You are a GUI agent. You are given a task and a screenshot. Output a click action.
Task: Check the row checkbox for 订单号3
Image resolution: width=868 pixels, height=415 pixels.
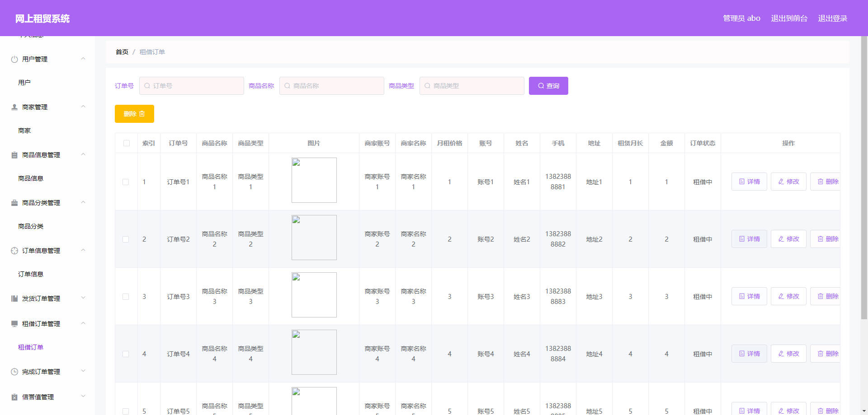click(126, 297)
